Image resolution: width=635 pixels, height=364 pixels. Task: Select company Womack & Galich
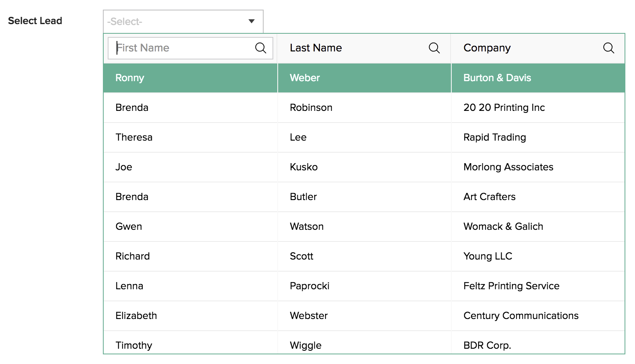point(503,227)
